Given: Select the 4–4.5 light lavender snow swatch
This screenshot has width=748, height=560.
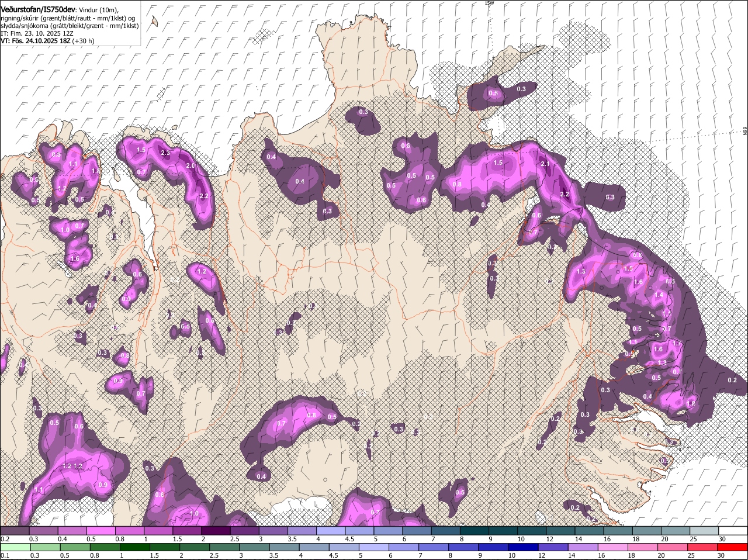Looking at the screenshot, I should (331, 530).
